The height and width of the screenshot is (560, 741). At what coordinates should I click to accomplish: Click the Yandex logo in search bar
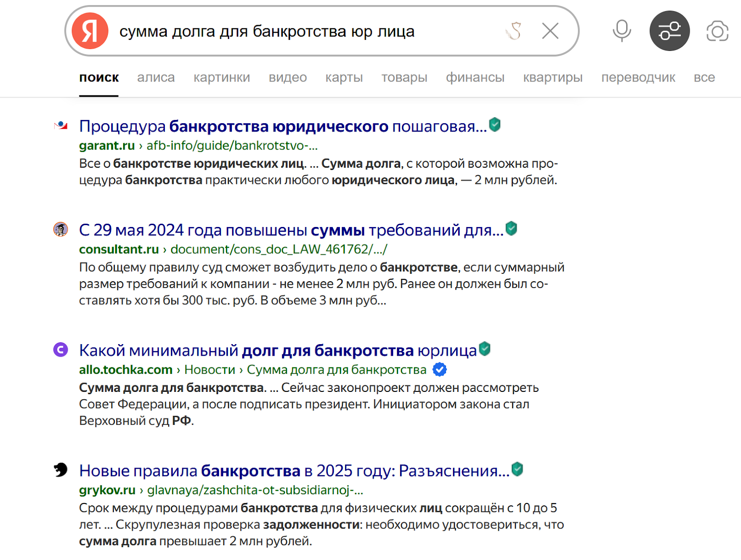[x=90, y=31]
